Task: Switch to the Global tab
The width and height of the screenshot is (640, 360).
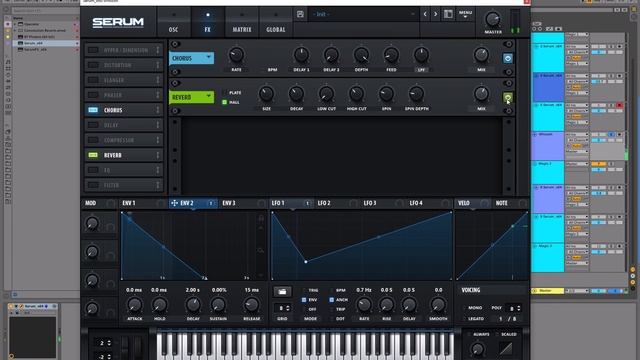Action: [x=276, y=22]
